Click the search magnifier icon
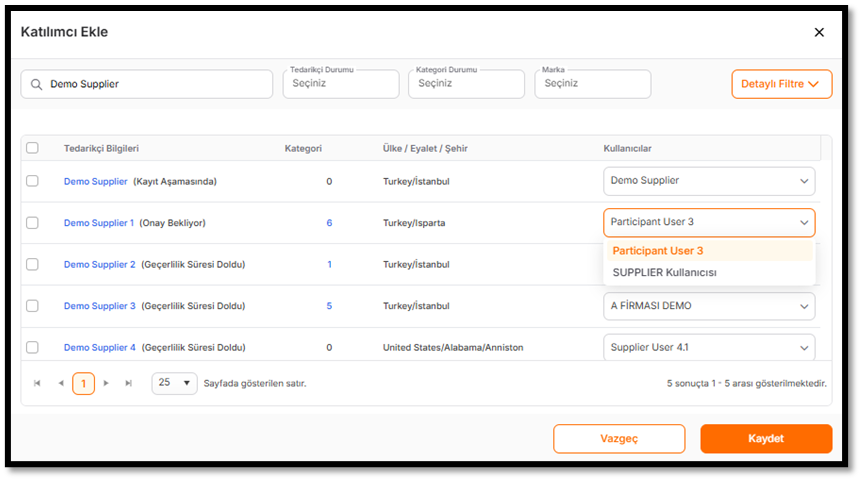This screenshot has width=861, height=480. coord(37,85)
